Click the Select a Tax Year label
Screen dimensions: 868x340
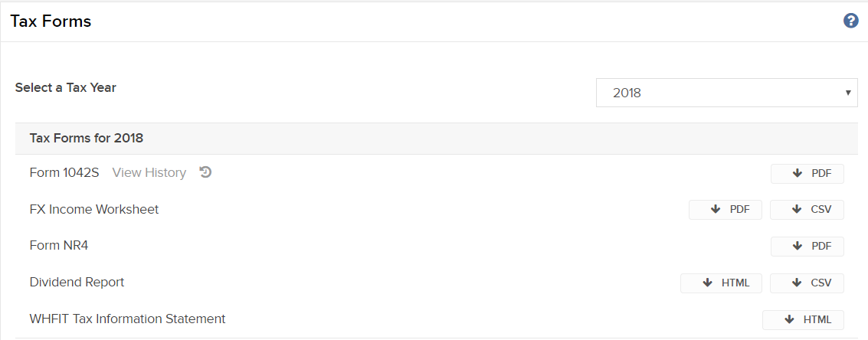point(66,87)
